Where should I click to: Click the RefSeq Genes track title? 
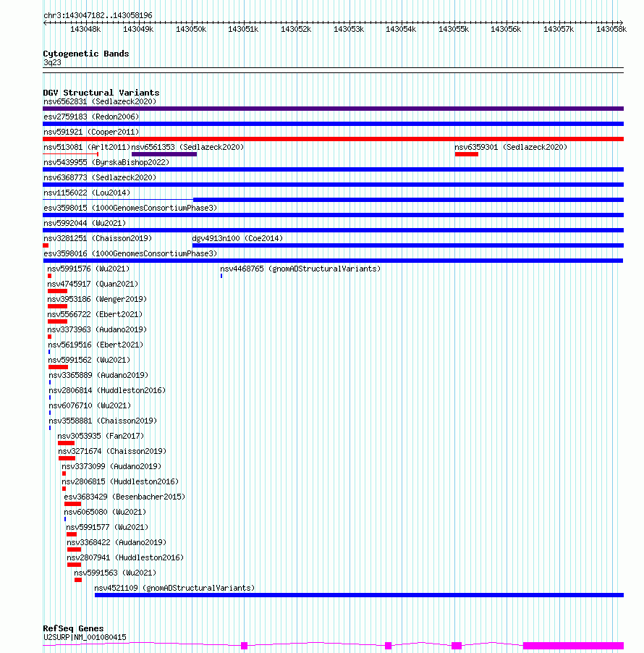coord(73,628)
